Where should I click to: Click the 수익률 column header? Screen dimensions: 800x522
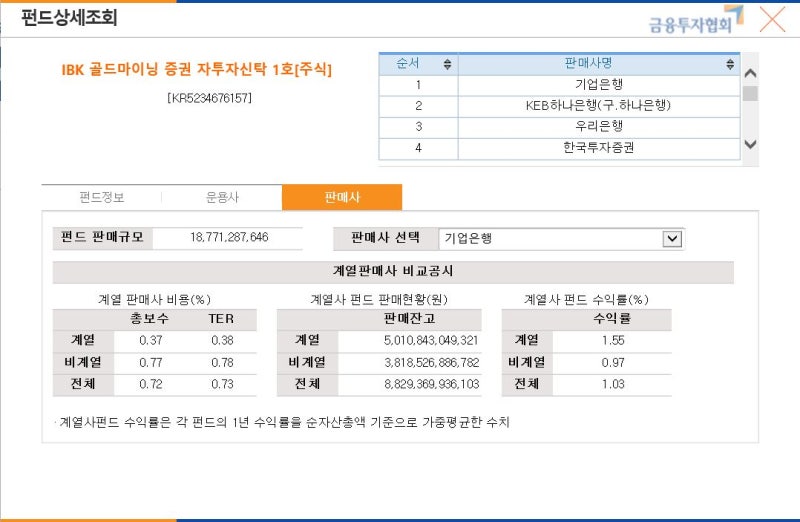point(612,319)
